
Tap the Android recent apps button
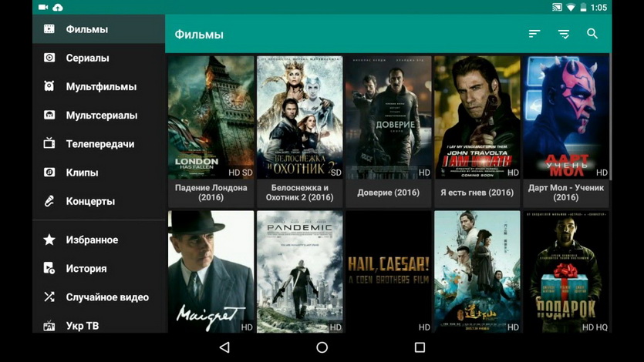(x=420, y=347)
